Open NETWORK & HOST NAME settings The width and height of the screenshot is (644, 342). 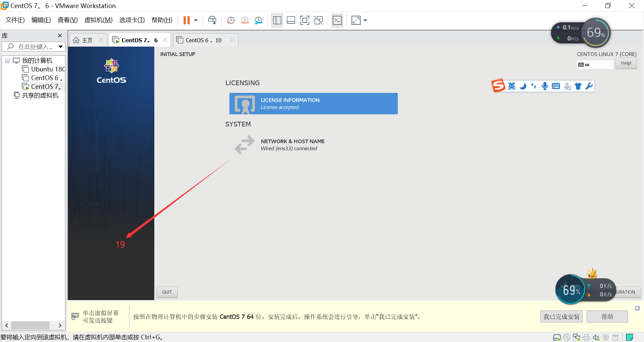[x=314, y=145]
